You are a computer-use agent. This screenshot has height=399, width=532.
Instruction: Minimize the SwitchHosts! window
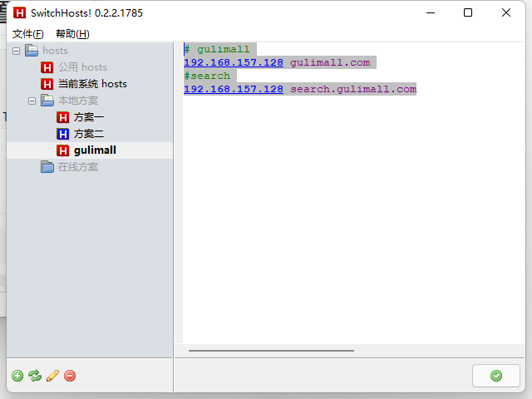(x=431, y=13)
